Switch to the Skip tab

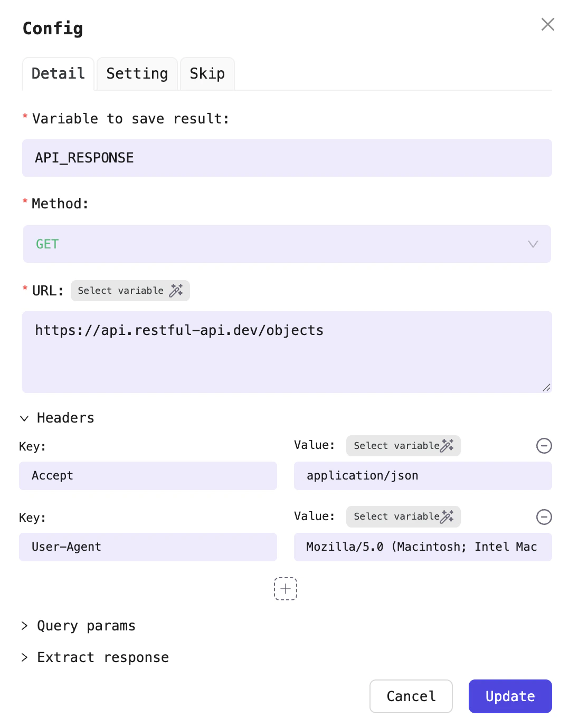(x=207, y=73)
